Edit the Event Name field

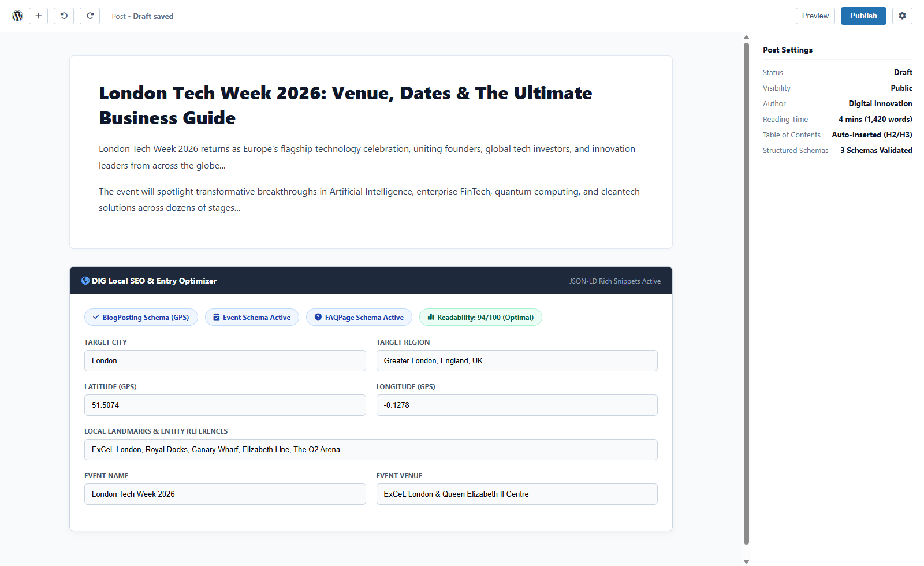pos(225,494)
